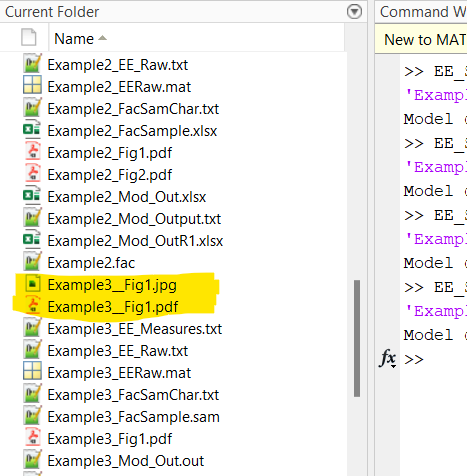Open the Current Folder panel actions dropdown
The width and height of the screenshot is (467, 476).
coord(354,12)
